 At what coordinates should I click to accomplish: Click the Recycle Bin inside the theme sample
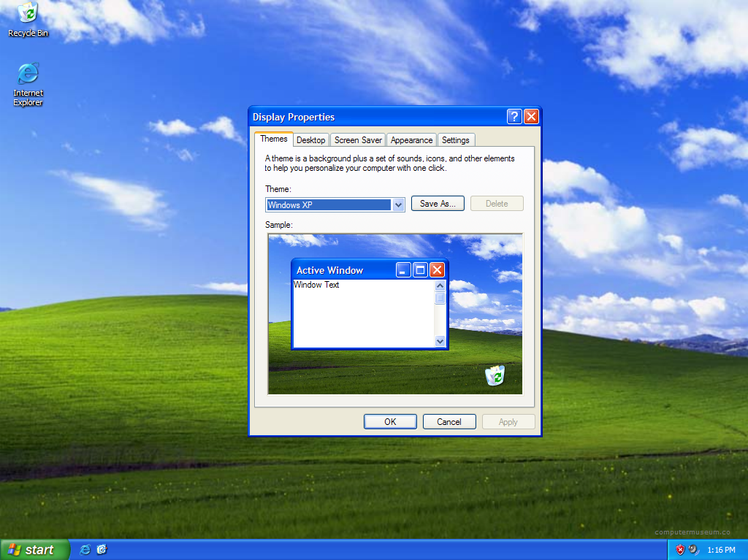coord(495,375)
